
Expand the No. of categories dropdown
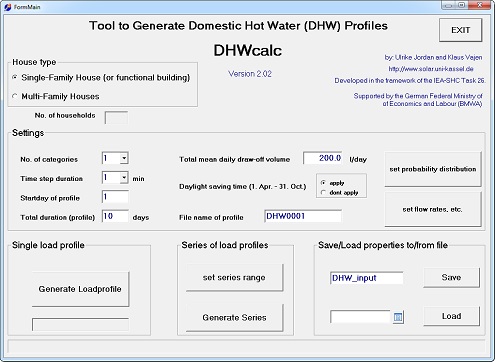[x=124, y=158]
